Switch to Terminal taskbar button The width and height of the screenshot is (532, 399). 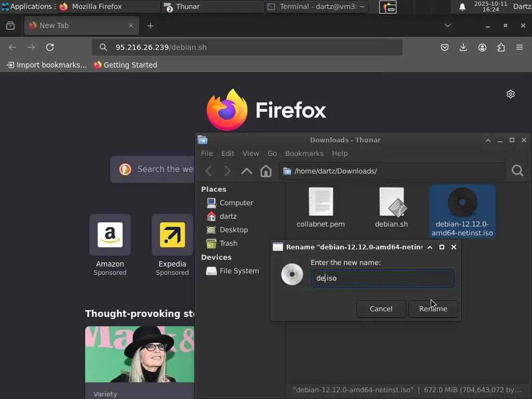[316, 6]
